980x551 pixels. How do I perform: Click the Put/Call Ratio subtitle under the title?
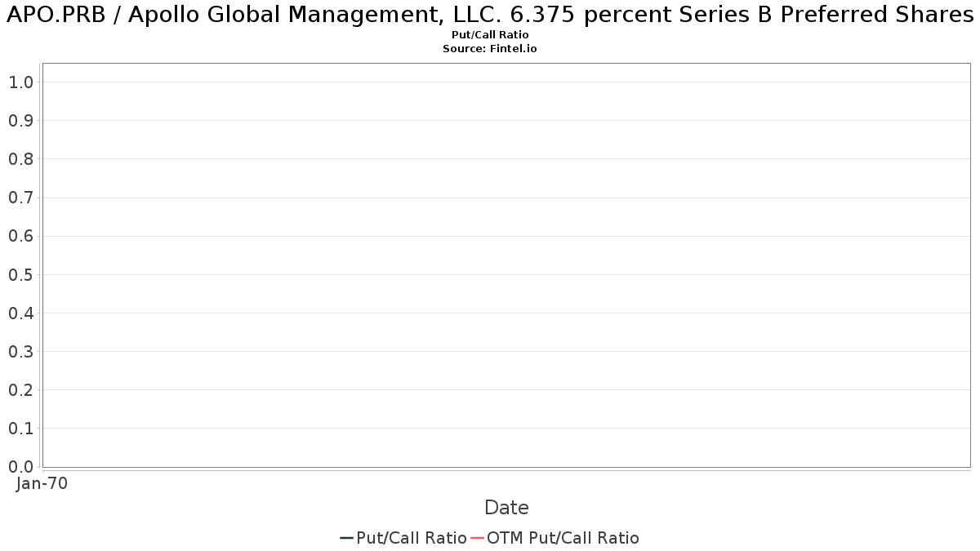coord(490,35)
